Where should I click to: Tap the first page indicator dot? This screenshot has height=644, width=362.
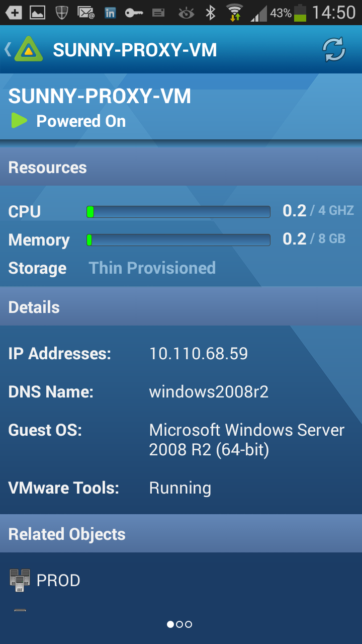coord(170,624)
